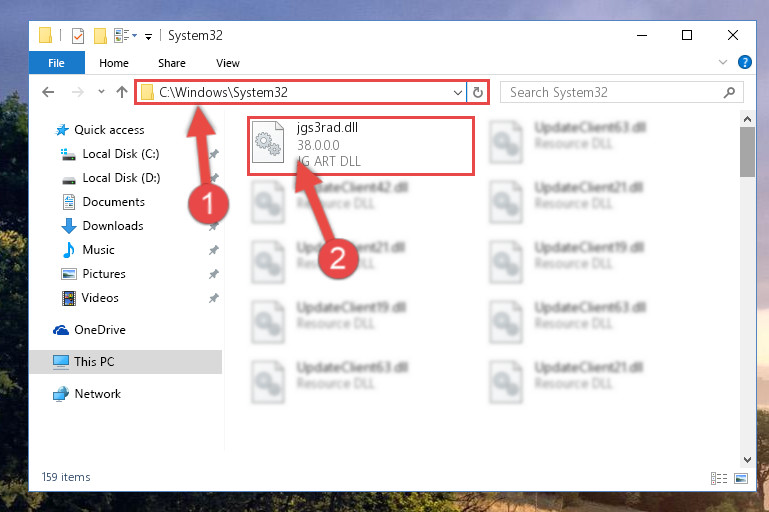
Task: Click the search magnifier icon
Action: click(x=729, y=92)
